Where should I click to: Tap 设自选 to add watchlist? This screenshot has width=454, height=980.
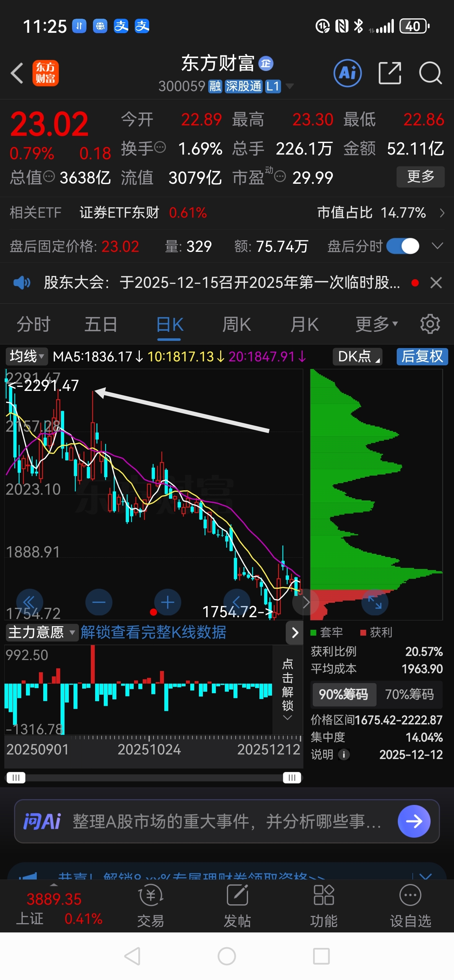pos(410,906)
